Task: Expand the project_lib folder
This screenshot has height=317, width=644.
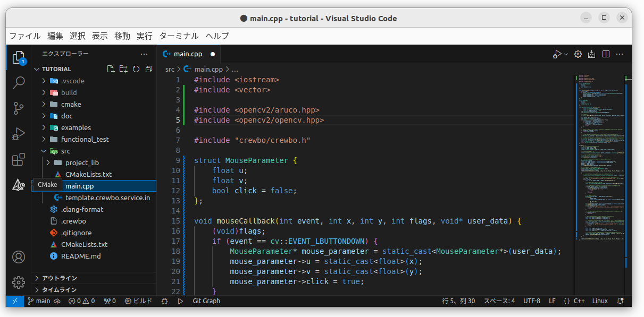Action: pyautogui.click(x=49, y=162)
